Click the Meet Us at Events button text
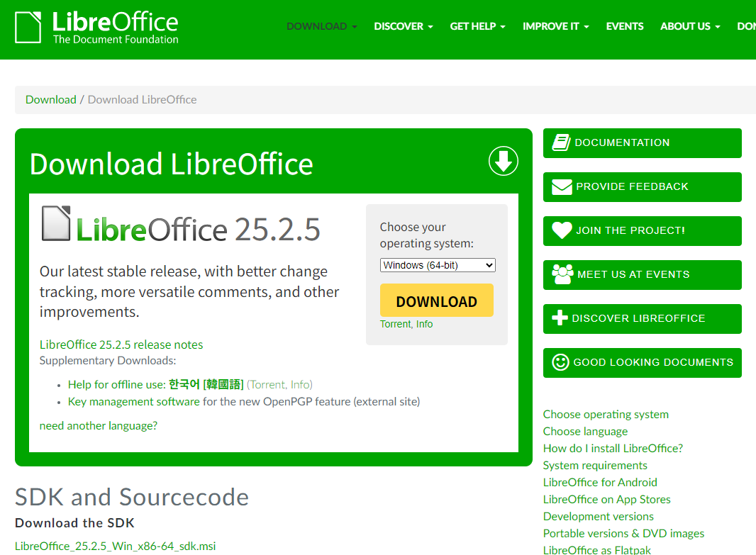The width and height of the screenshot is (756, 555). [x=633, y=274]
